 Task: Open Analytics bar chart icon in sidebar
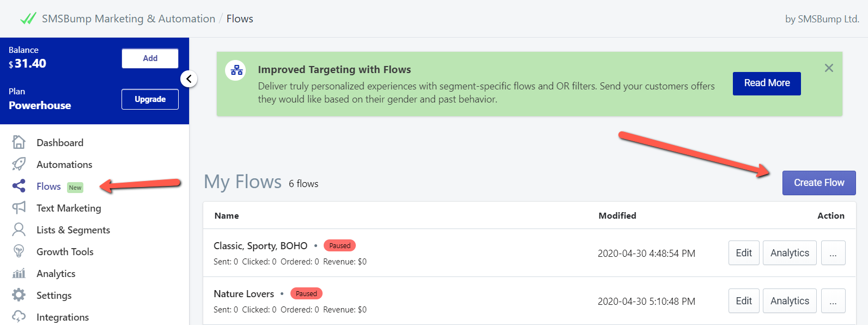pos(19,273)
